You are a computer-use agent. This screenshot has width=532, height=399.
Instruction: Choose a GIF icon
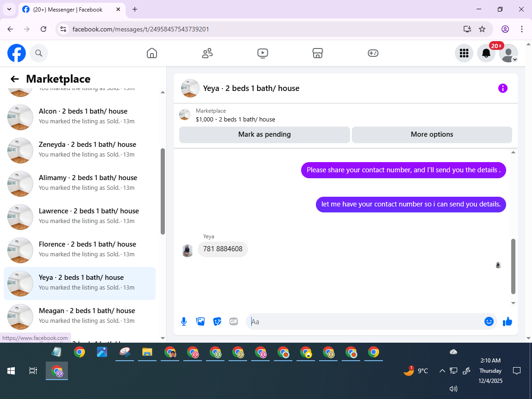click(x=233, y=321)
